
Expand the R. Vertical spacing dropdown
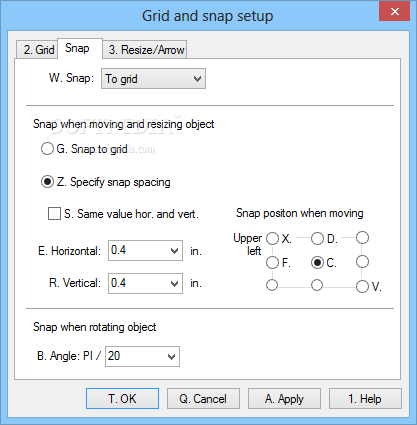click(145, 283)
